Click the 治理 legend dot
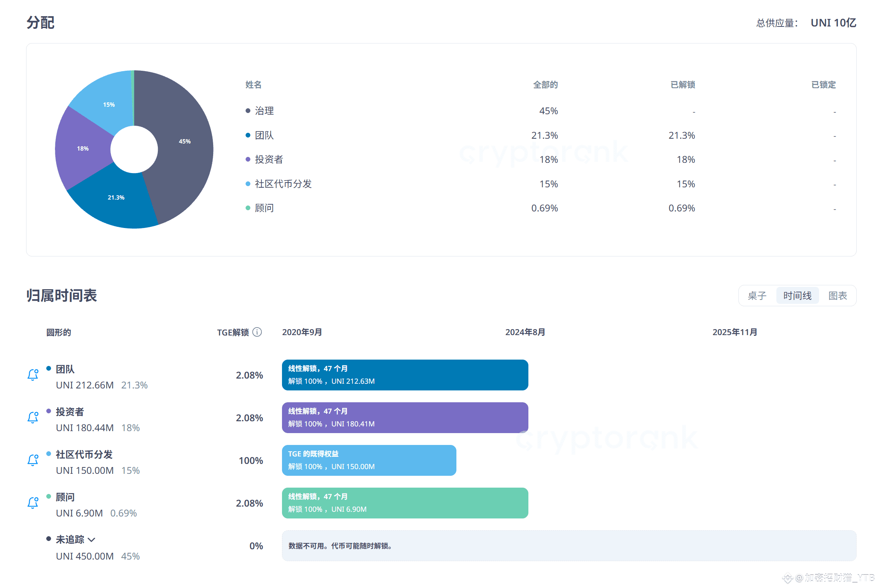Screen dimensions: 878x588 coord(248,111)
